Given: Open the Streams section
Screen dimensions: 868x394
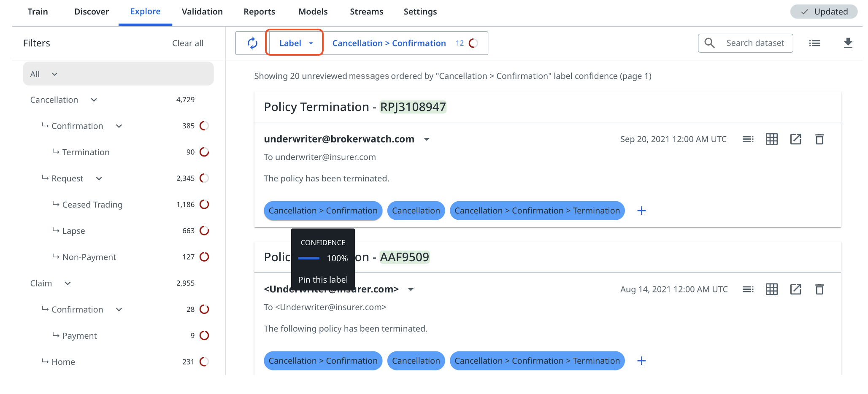Looking at the screenshot, I should click(366, 11).
